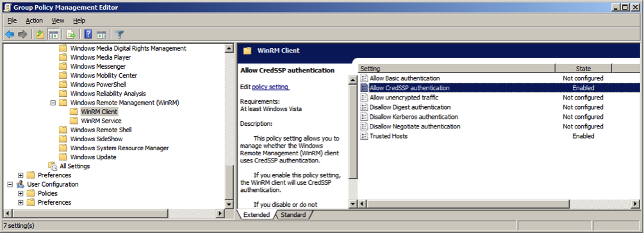644x233 pixels.
Task: Toggle the Show/Hide action pane icon
Action: pyautogui.click(x=101, y=35)
